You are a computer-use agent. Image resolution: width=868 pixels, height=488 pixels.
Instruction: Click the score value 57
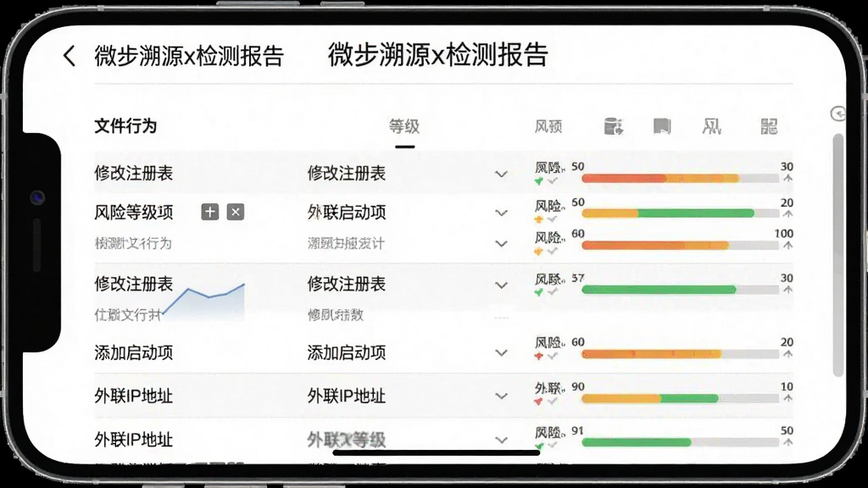tap(577, 278)
